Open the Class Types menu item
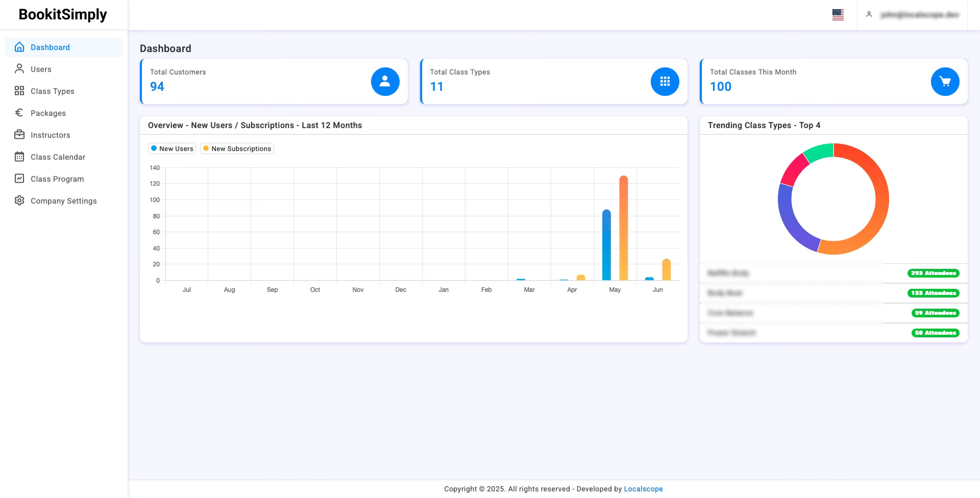 pos(52,91)
